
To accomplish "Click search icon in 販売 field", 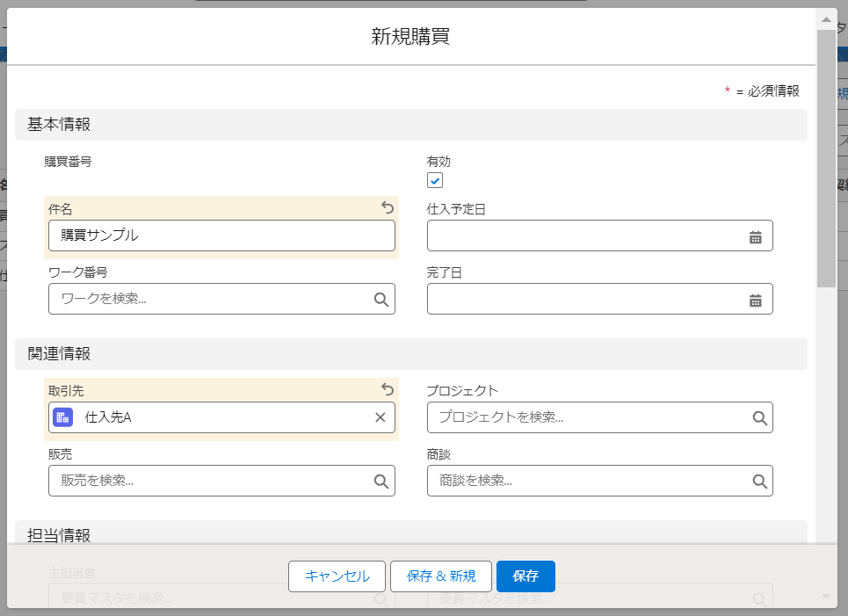I will [x=381, y=481].
